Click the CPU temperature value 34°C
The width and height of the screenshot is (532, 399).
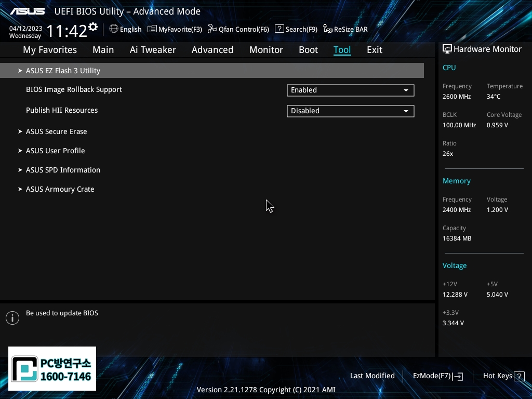(x=494, y=97)
